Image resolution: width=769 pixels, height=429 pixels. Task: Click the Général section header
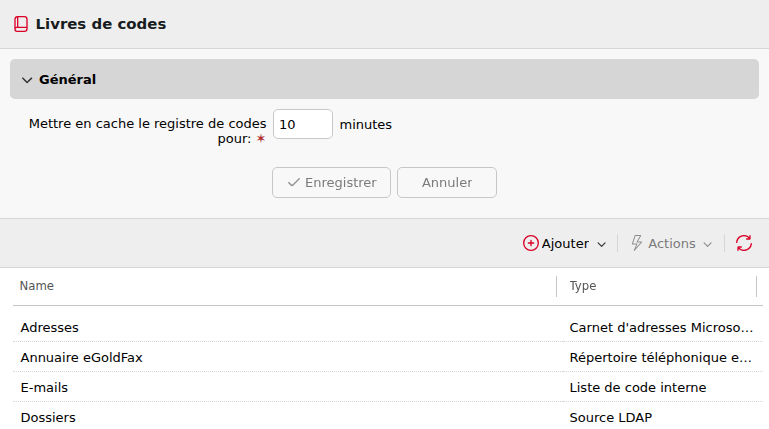[x=384, y=79]
